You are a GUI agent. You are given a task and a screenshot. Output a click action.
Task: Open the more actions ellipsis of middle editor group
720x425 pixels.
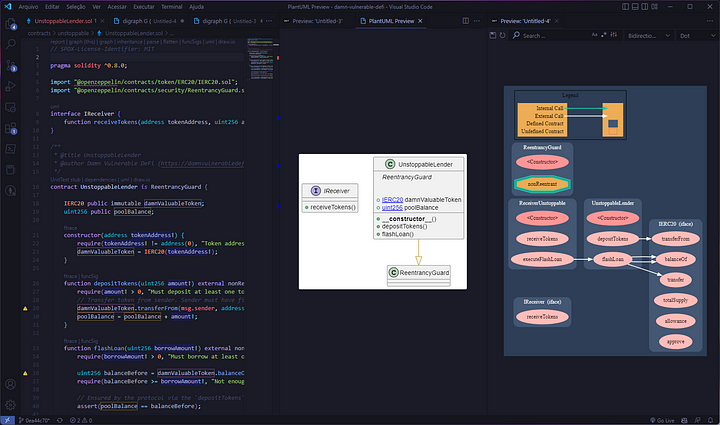[477, 21]
